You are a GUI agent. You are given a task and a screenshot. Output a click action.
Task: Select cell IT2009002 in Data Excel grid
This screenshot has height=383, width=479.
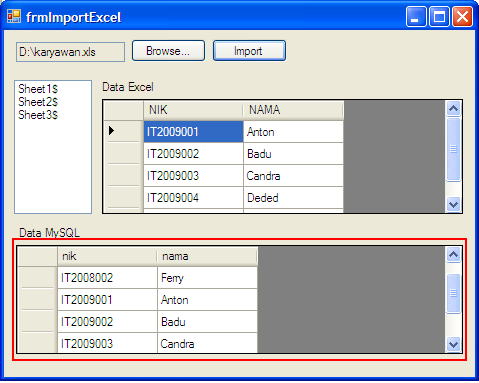[x=193, y=154]
